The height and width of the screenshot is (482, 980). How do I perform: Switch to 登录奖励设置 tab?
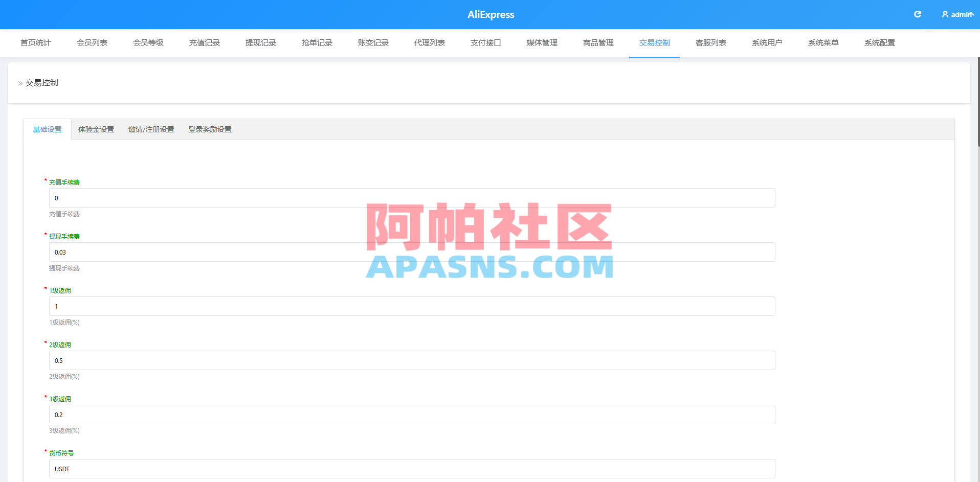tap(210, 130)
